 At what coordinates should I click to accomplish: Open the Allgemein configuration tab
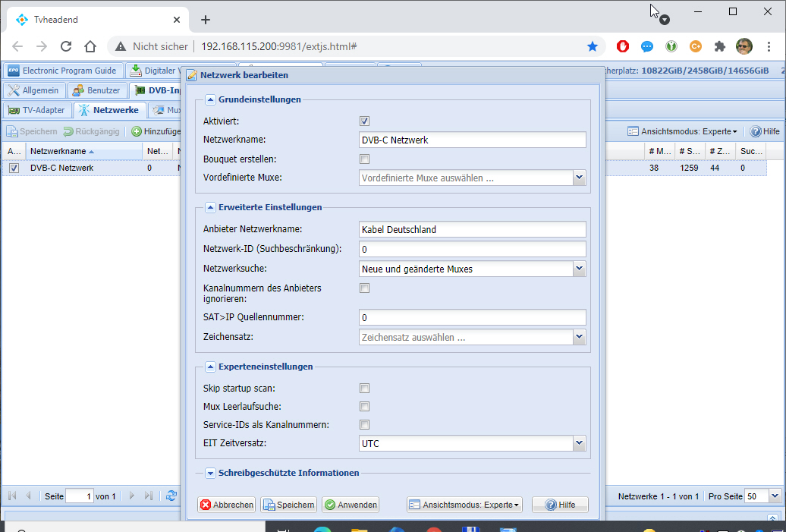34,90
